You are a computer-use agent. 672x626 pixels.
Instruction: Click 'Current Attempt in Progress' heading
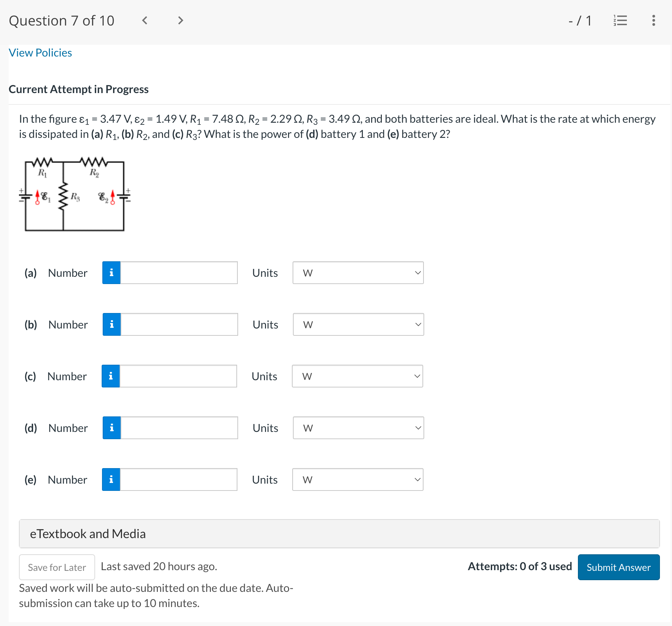pyautogui.click(x=79, y=89)
